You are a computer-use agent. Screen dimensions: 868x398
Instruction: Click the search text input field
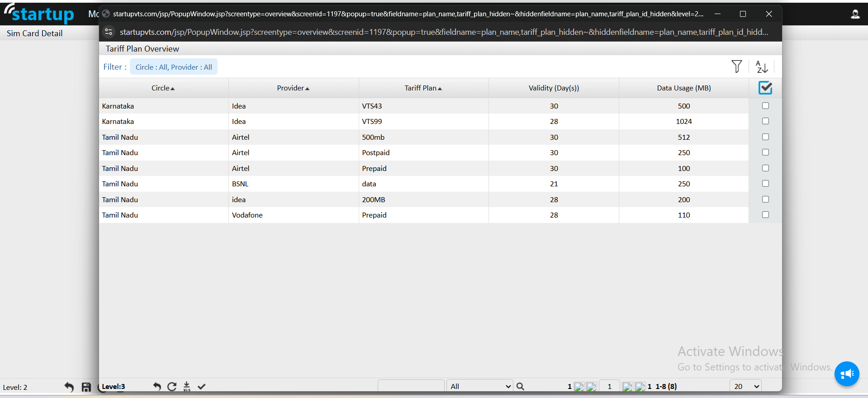click(x=411, y=386)
